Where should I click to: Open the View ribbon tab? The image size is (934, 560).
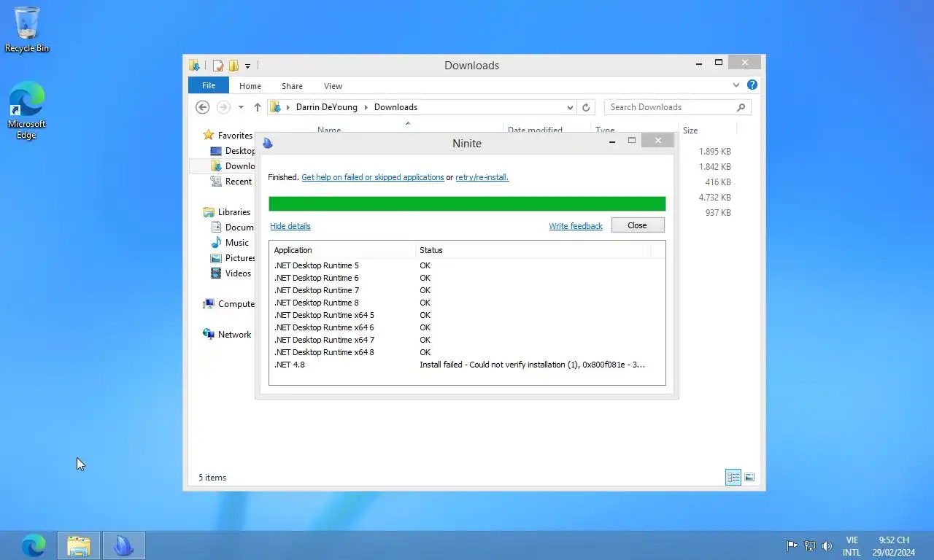[333, 86]
